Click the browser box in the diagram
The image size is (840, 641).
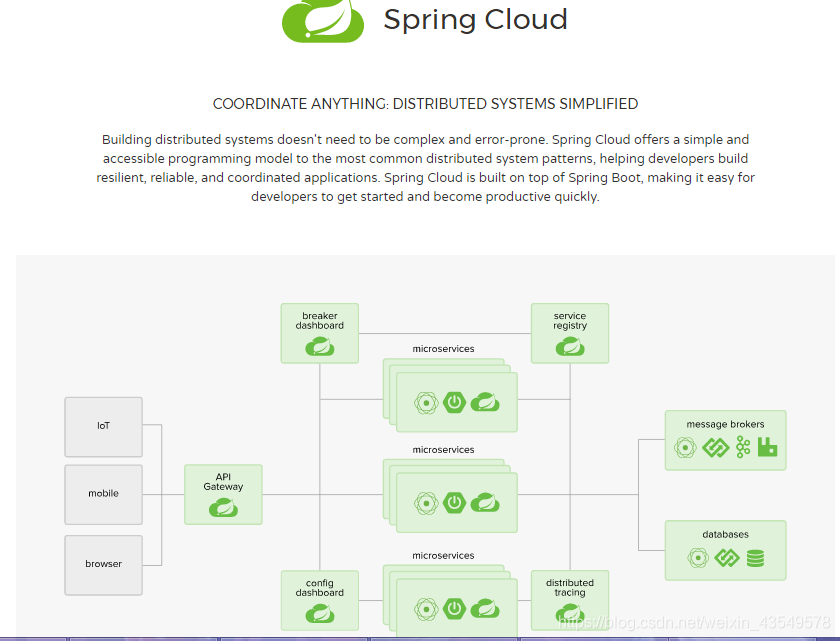click(x=103, y=564)
